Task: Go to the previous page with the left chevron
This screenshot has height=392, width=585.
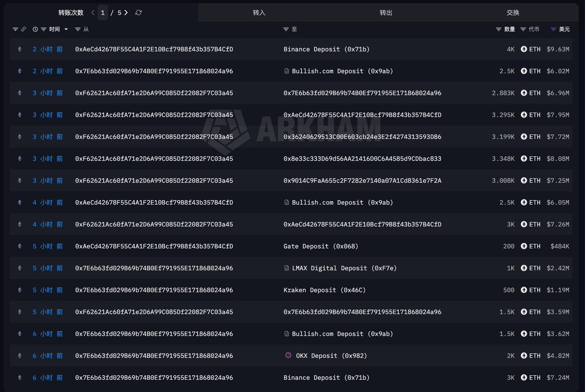Action: point(93,13)
